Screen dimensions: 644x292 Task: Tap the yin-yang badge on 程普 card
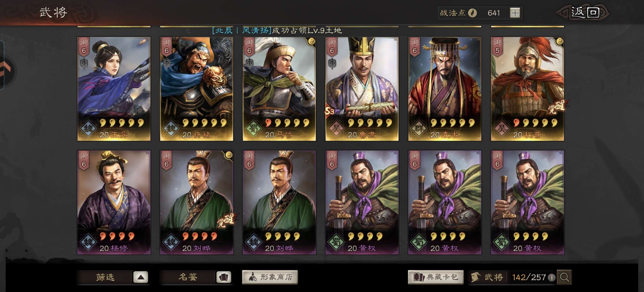(x=560, y=42)
